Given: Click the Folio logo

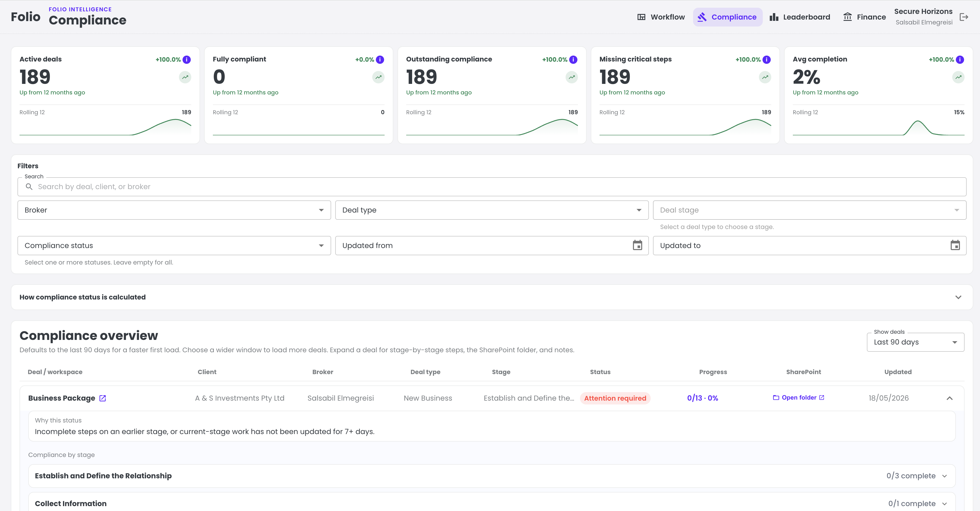Looking at the screenshot, I should [25, 17].
